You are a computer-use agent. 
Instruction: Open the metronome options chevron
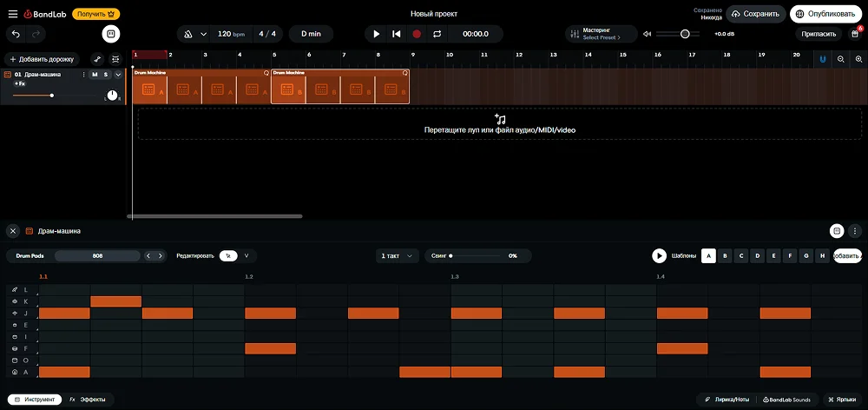click(x=203, y=34)
